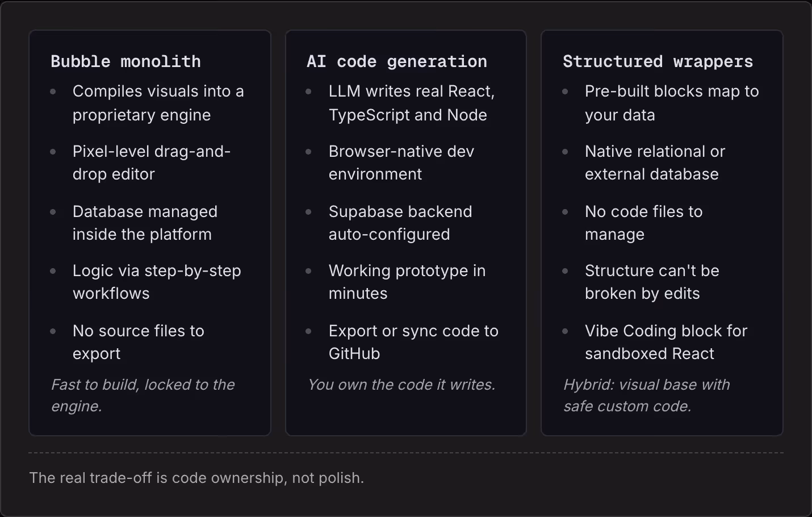Click the "Fast to build, locked to the engine." note
The height and width of the screenshot is (517, 812).
tap(143, 395)
